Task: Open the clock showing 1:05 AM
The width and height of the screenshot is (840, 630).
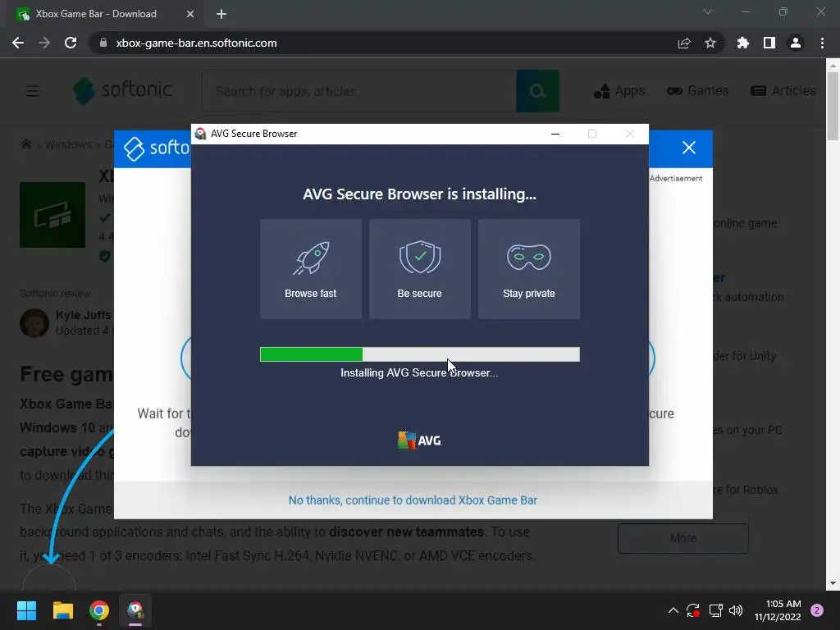Action: [x=778, y=610]
